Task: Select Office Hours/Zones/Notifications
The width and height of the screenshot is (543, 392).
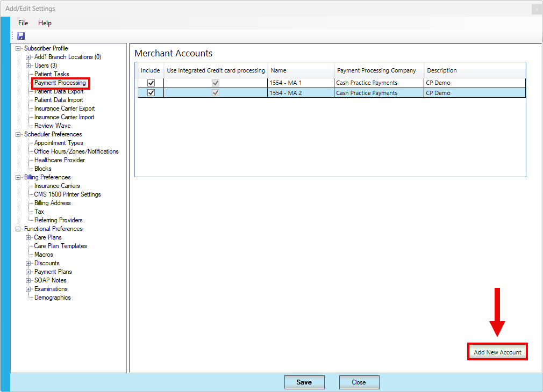Action: (x=76, y=151)
